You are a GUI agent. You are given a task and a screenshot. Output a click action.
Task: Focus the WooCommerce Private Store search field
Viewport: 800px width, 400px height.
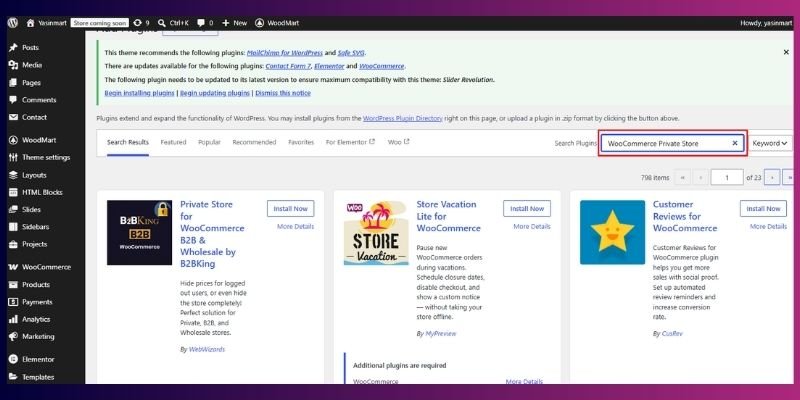click(672, 143)
